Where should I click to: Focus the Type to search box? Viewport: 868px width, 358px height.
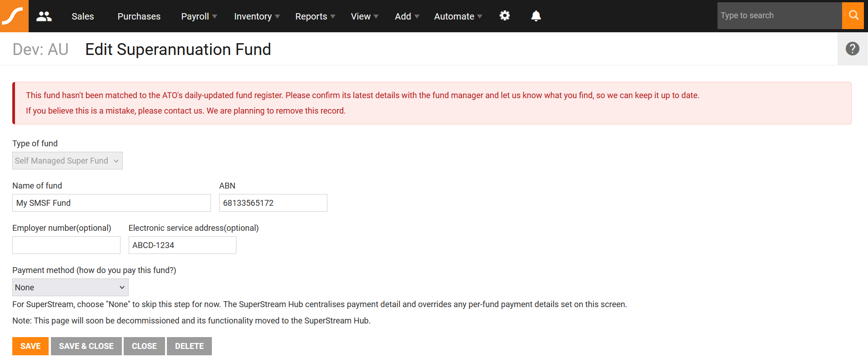point(779,15)
